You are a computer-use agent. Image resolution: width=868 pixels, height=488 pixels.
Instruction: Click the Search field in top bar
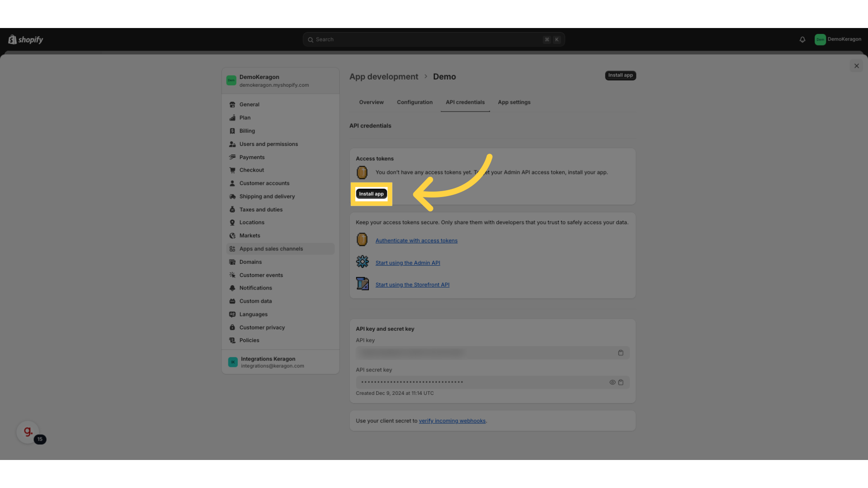tap(434, 40)
